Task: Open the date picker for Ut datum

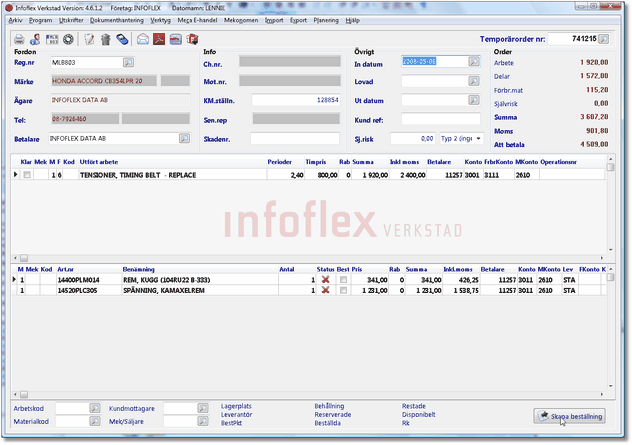Action: [474, 100]
